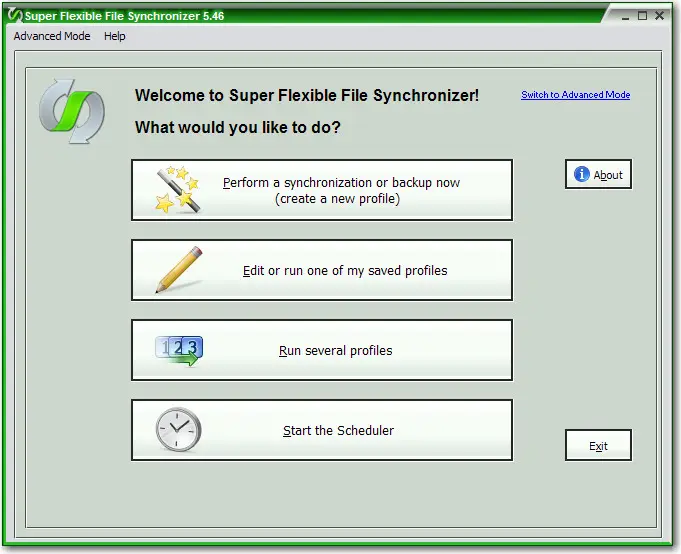
Task: Open the Advanced Mode menu
Action: click(x=52, y=36)
